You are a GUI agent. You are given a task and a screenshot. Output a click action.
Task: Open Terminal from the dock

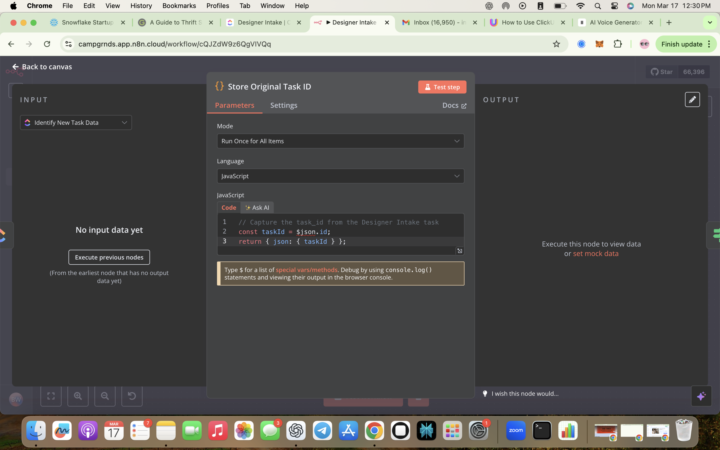[542, 430]
